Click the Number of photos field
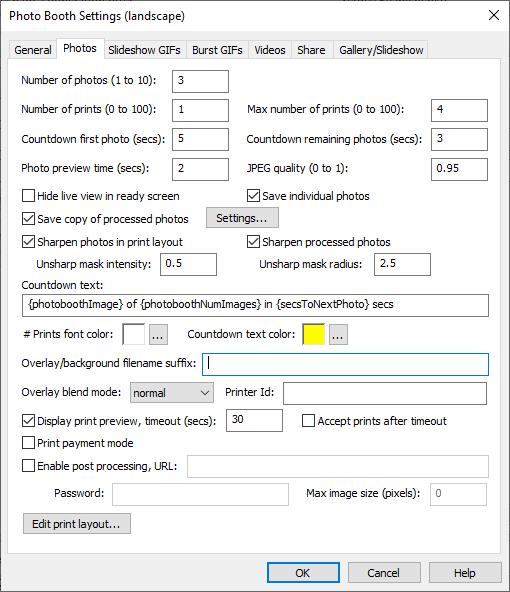Viewport: 510px width, 592px height. tap(200, 81)
